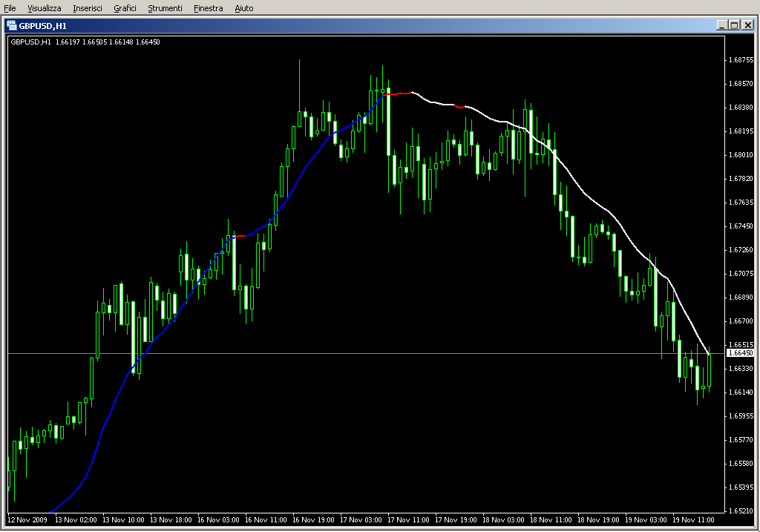Click price scale value 1.68570
The height and width of the screenshot is (532, 760).
coord(741,84)
